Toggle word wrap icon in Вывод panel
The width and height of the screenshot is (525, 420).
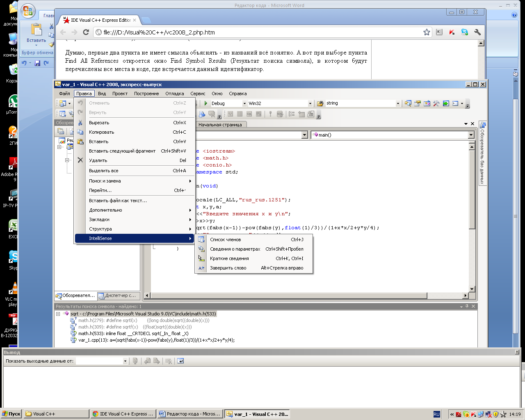[x=180, y=361]
